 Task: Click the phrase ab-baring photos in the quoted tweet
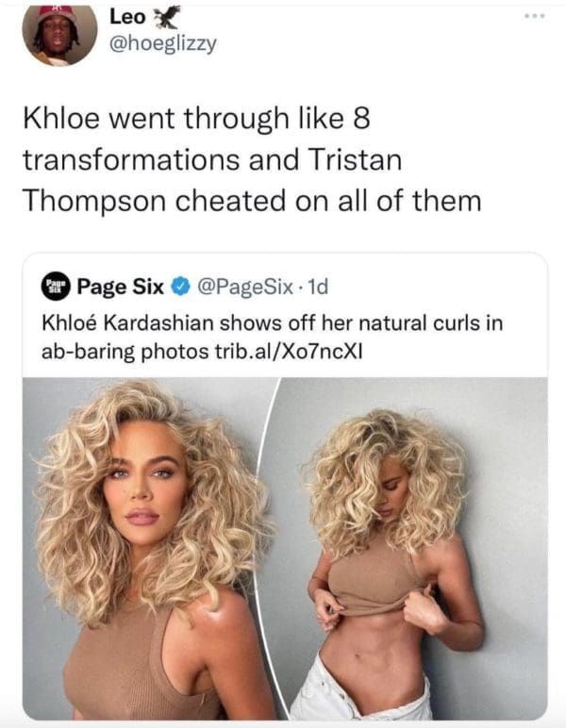coord(125,352)
